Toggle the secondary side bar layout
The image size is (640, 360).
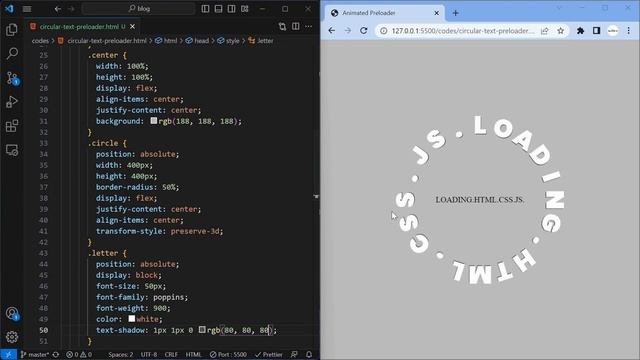pos(231,9)
